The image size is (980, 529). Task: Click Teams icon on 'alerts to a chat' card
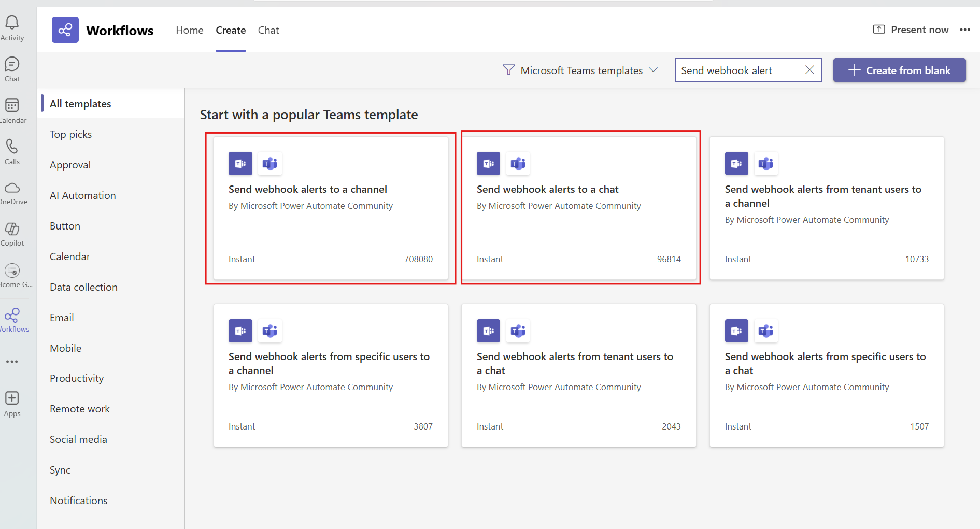point(518,164)
